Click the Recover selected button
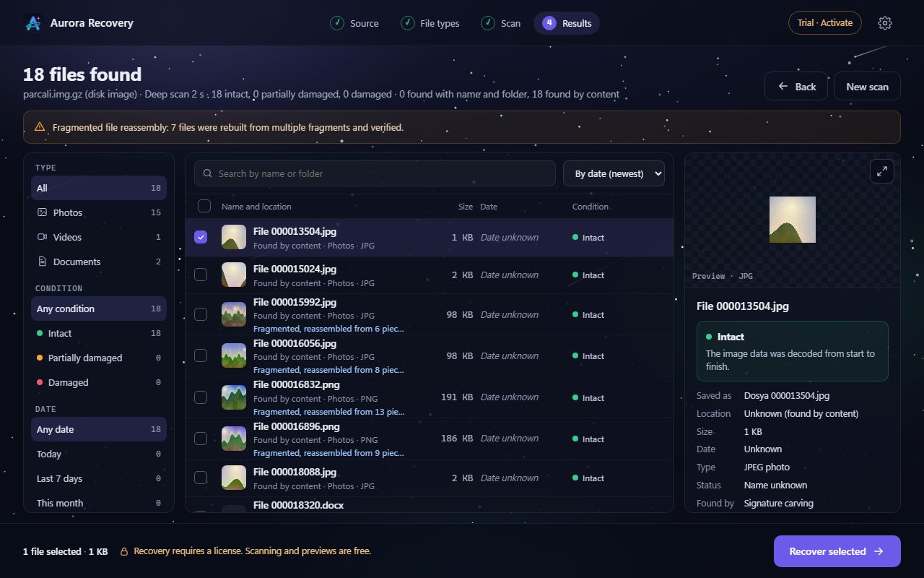 837,551
